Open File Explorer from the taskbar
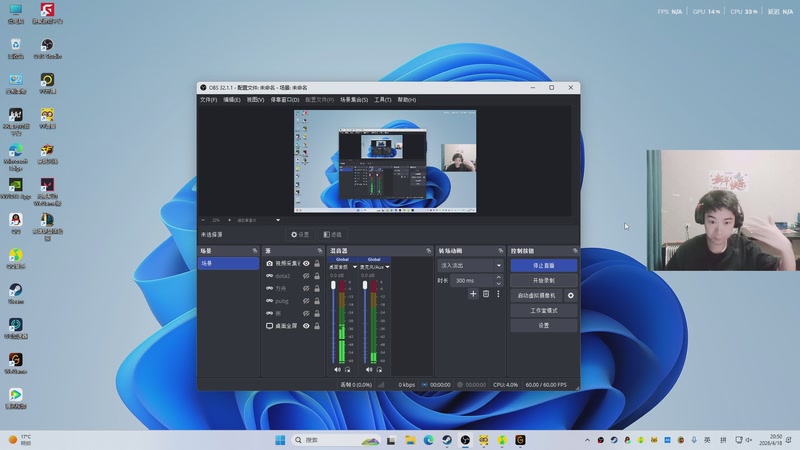Image resolution: width=800 pixels, height=450 pixels. (x=410, y=440)
